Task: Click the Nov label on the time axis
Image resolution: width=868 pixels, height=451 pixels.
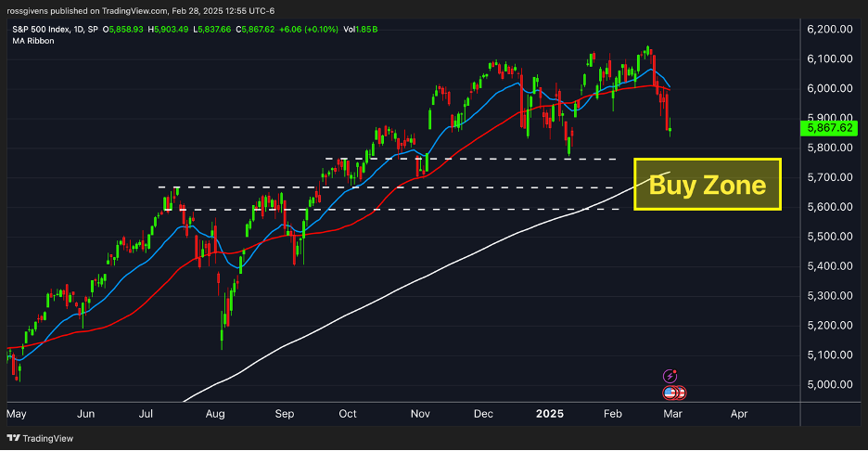Action: coord(420,414)
